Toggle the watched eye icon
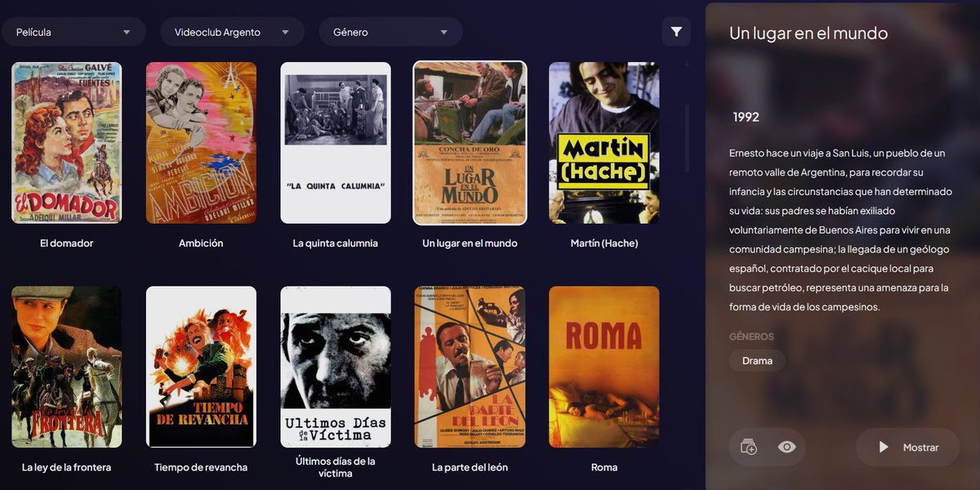 pos(786,447)
